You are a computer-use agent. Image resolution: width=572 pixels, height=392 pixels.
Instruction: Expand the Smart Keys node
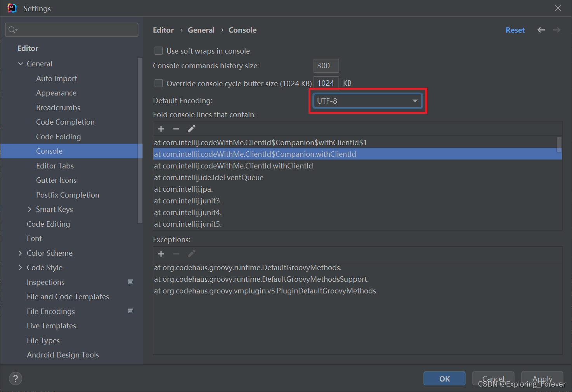tap(29, 209)
